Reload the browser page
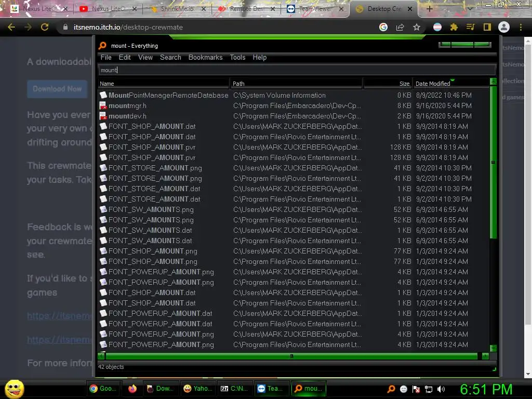 [45, 27]
